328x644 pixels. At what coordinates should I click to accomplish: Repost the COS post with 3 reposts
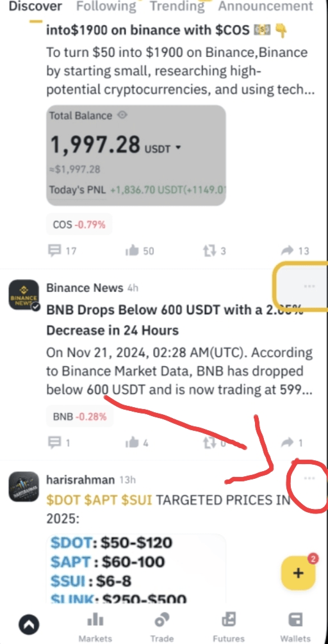215,250
